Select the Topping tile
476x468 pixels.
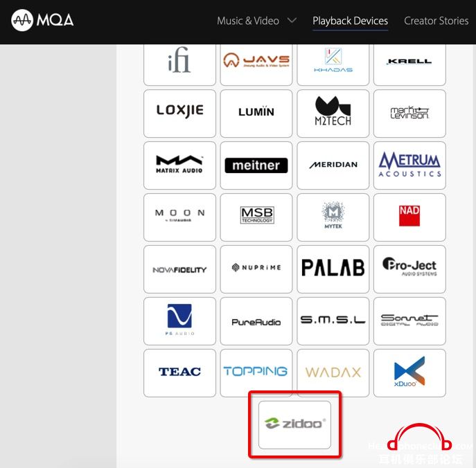(x=256, y=372)
